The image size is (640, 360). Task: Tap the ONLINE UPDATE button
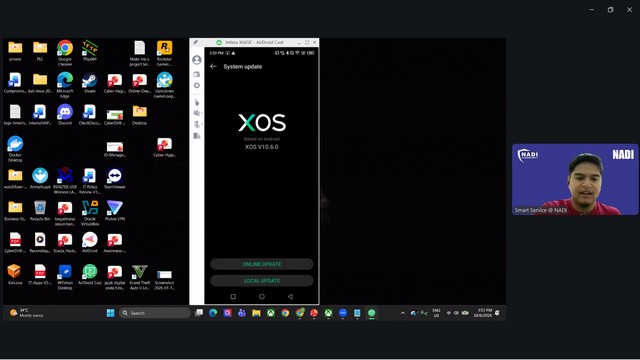point(262,264)
